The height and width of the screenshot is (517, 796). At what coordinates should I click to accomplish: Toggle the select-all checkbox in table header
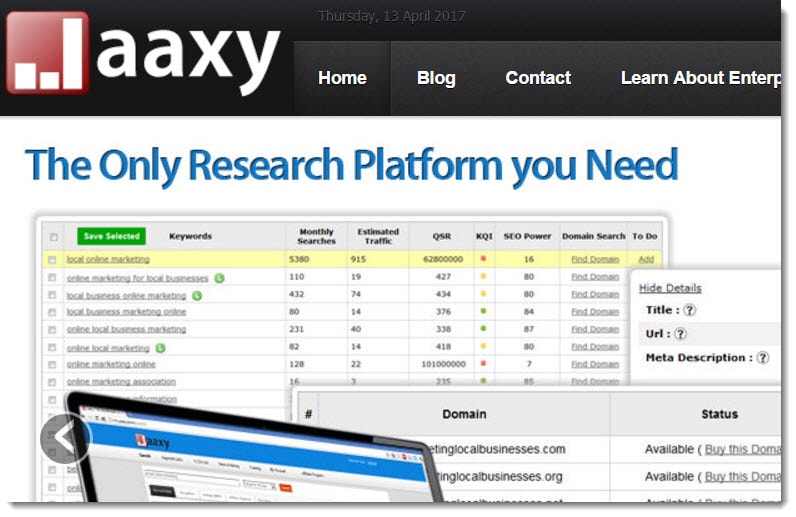[53, 237]
